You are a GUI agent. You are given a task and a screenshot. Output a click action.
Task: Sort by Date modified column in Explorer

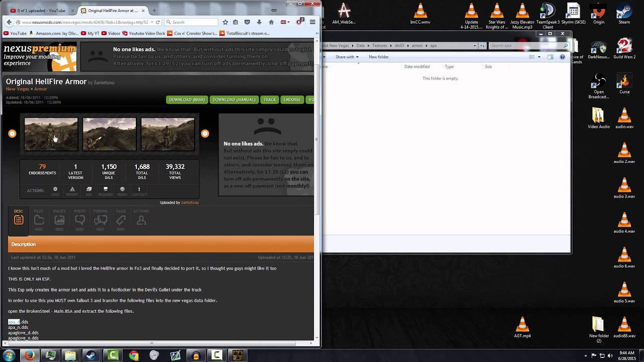tap(417, 66)
